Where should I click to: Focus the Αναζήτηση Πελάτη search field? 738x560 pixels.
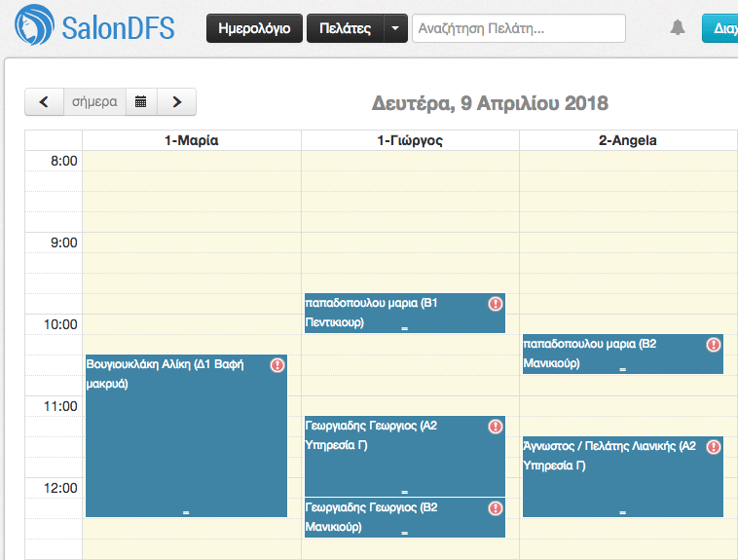[518, 28]
